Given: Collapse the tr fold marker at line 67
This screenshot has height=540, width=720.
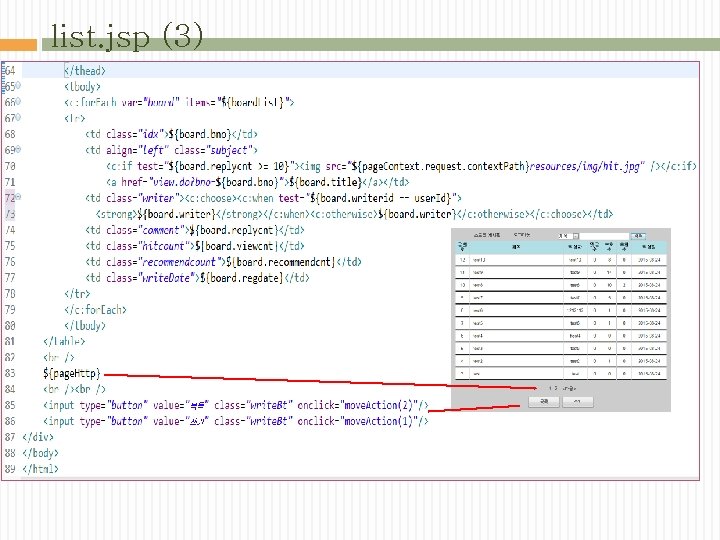Looking at the screenshot, I should pyautogui.click(x=18, y=118).
